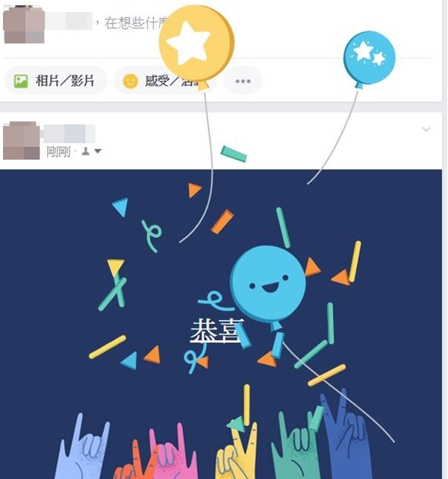Viewport: 448px width, 479px height.
Task: Click the blurred author name on post
Action: tap(69, 134)
